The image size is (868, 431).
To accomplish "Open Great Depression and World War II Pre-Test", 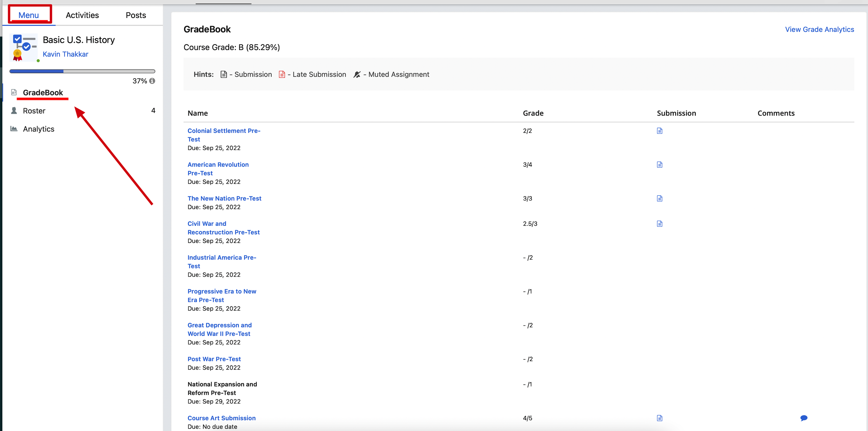I will click(219, 330).
